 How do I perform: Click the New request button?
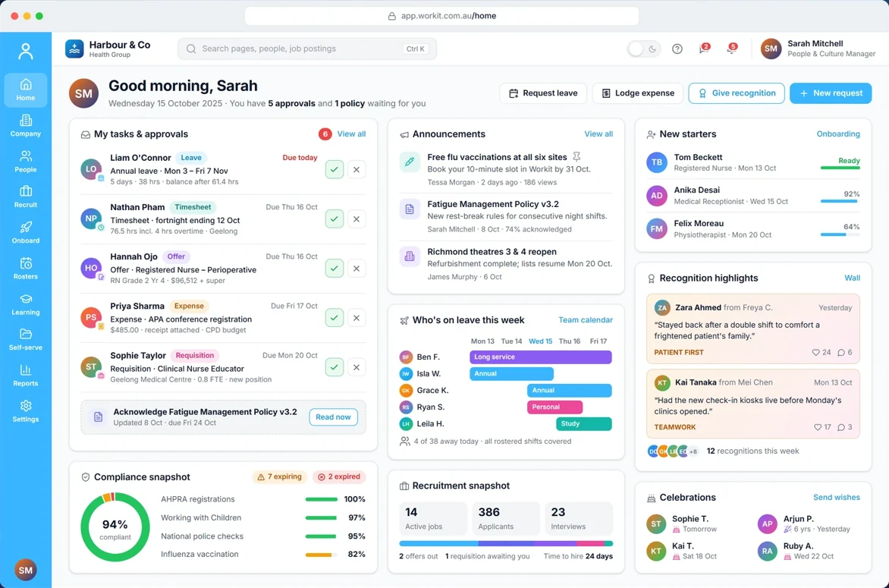click(831, 93)
